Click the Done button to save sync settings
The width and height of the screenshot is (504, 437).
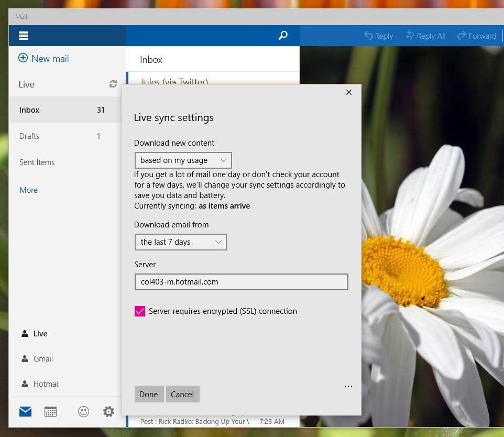click(149, 394)
